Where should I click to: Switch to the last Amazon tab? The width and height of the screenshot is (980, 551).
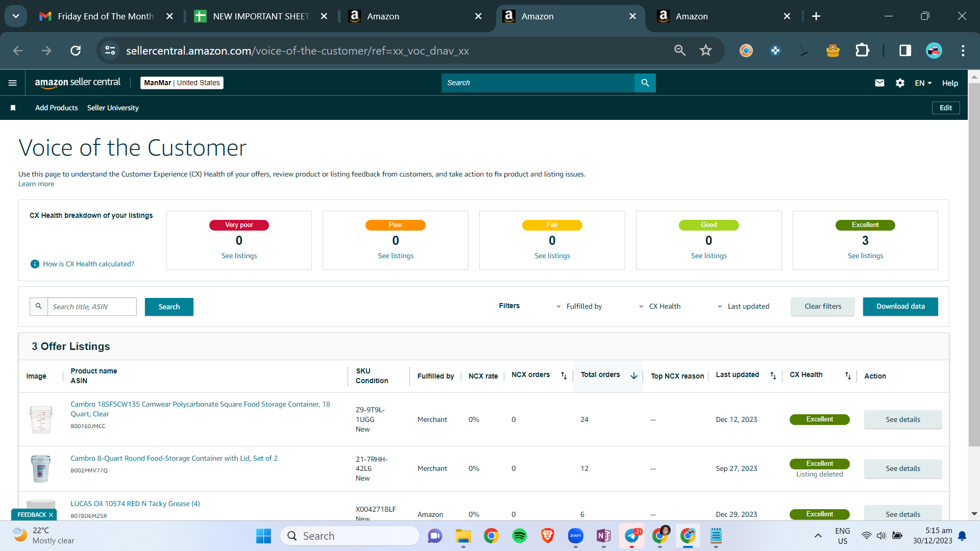coord(723,16)
